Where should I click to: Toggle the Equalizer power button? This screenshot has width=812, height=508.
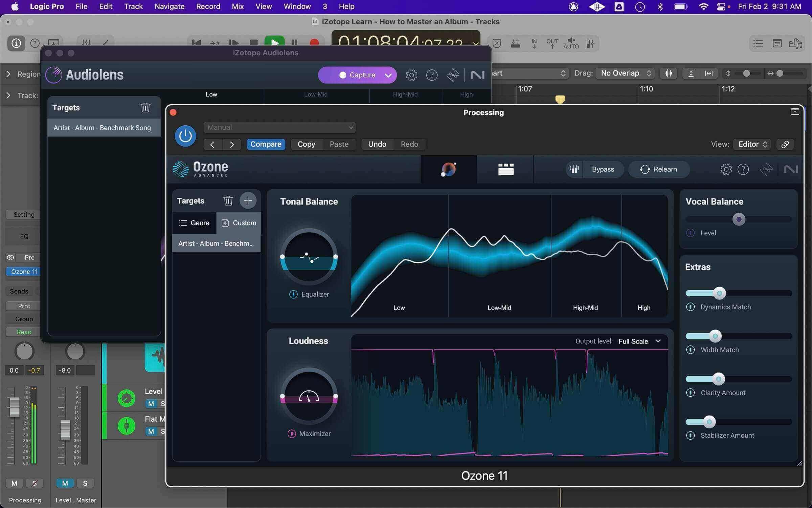[x=293, y=294]
